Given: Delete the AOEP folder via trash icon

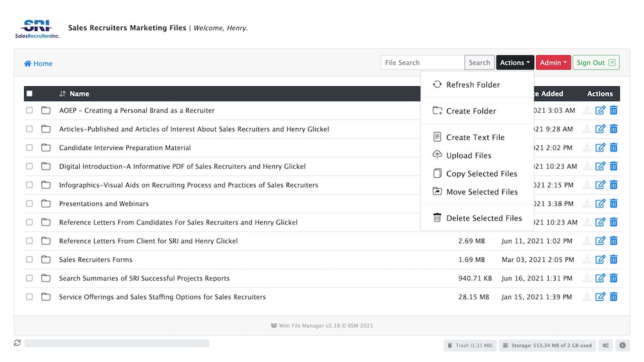Looking at the screenshot, I should tap(614, 110).
